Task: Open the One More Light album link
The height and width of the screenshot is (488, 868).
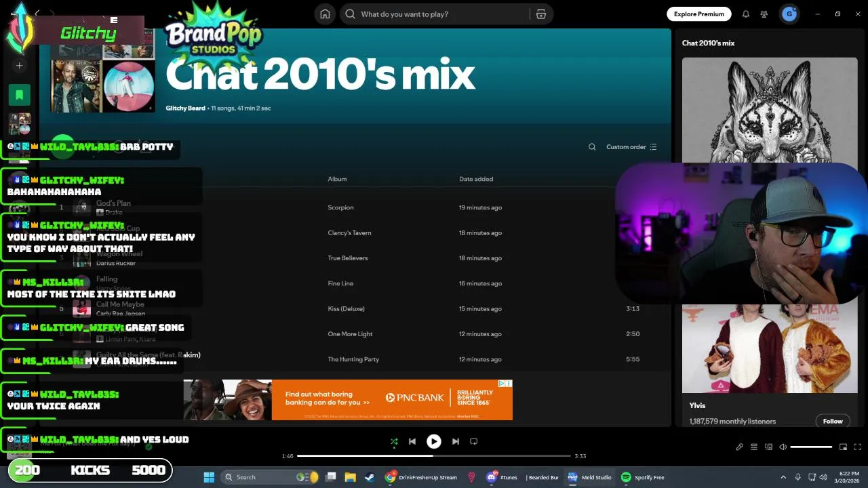Action: 350,334
